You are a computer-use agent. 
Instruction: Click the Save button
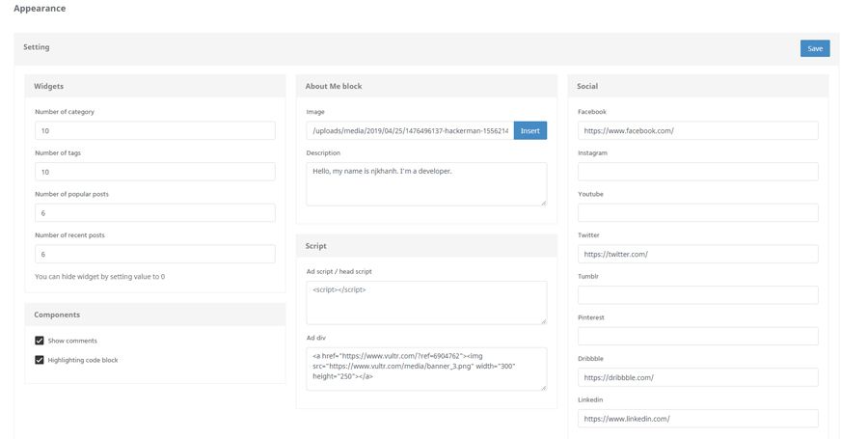(814, 48)
